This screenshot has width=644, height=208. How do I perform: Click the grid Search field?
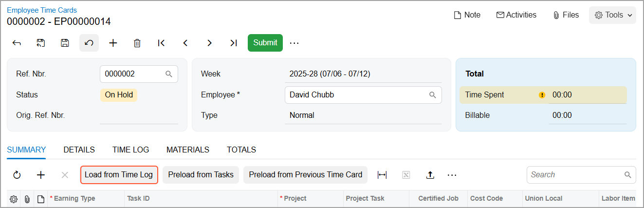[577, 175]
